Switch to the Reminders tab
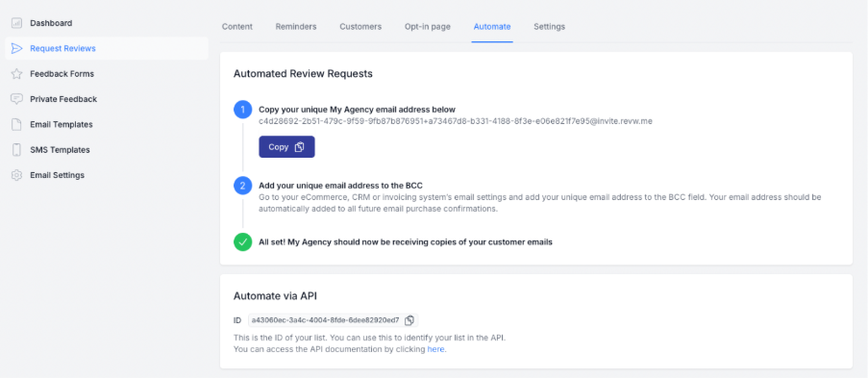The height and width of the screenshot is (378, 868). (296, 27)
